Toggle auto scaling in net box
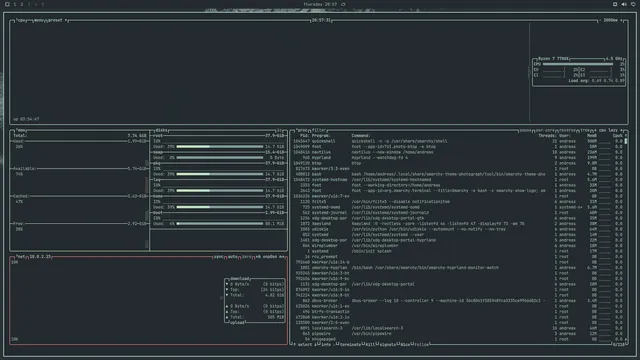 [232, 257]
